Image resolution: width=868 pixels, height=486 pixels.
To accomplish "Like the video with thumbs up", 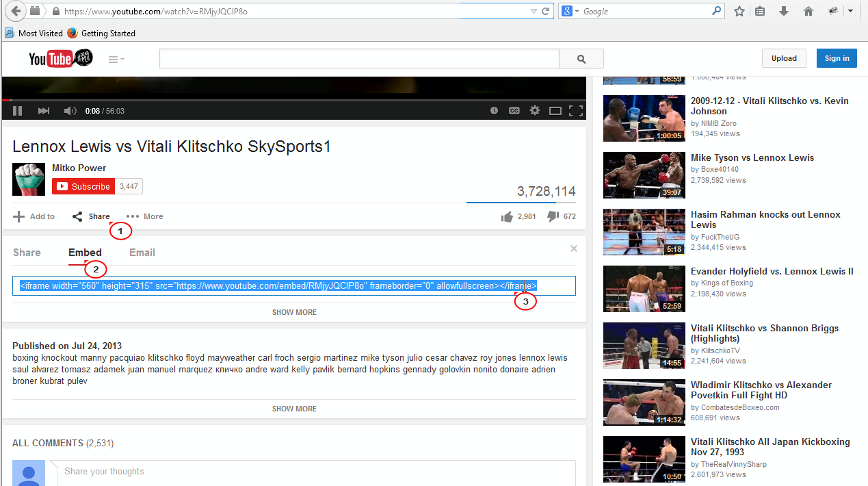I will pos(507,217).
